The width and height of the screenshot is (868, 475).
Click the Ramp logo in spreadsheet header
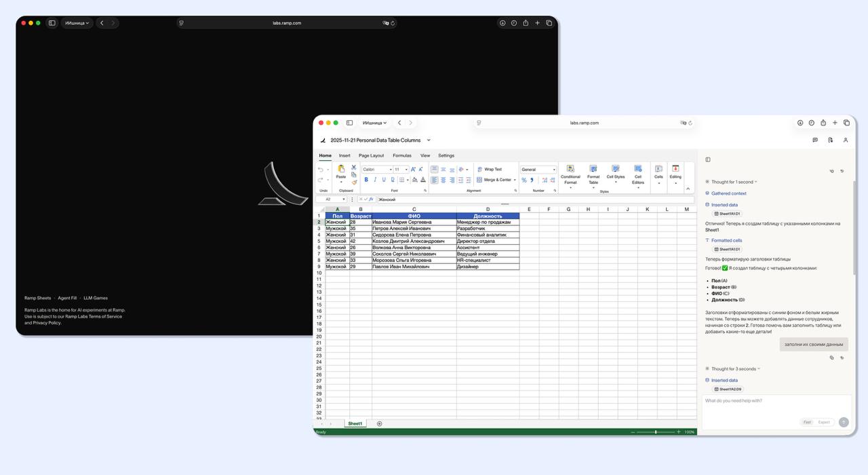click(323, 140)
